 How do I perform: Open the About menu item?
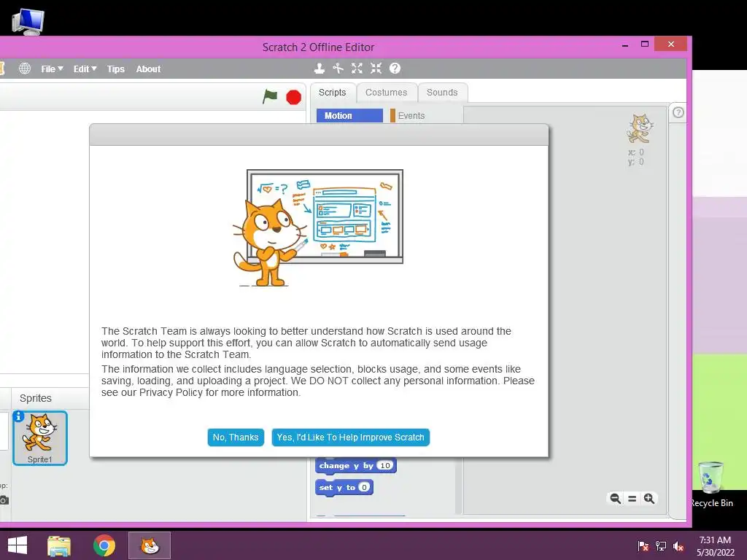click(x=148, y=69)
